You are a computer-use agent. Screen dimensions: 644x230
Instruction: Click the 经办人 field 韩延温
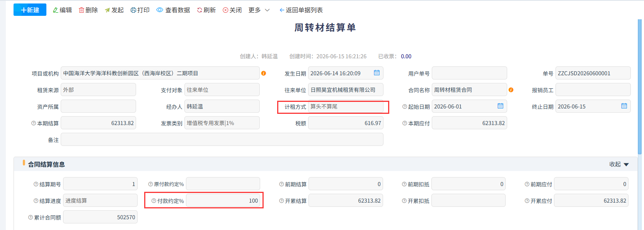(222, 106)
